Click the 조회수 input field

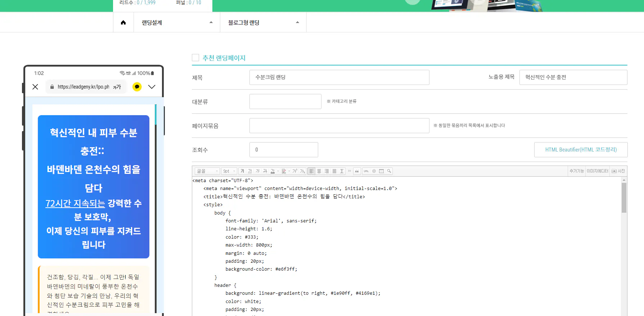point(284,150)
